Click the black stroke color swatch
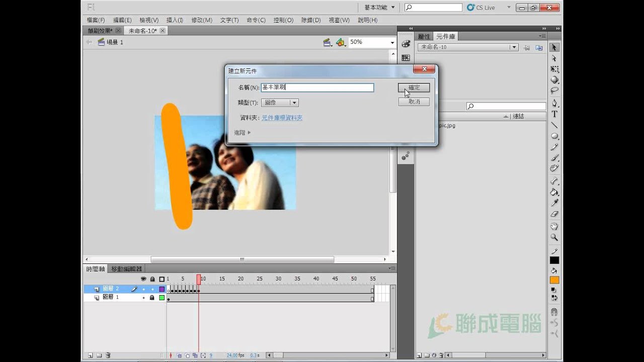This screenshot has height=362, width=644. pyautogui.click(x=554, y=260)
